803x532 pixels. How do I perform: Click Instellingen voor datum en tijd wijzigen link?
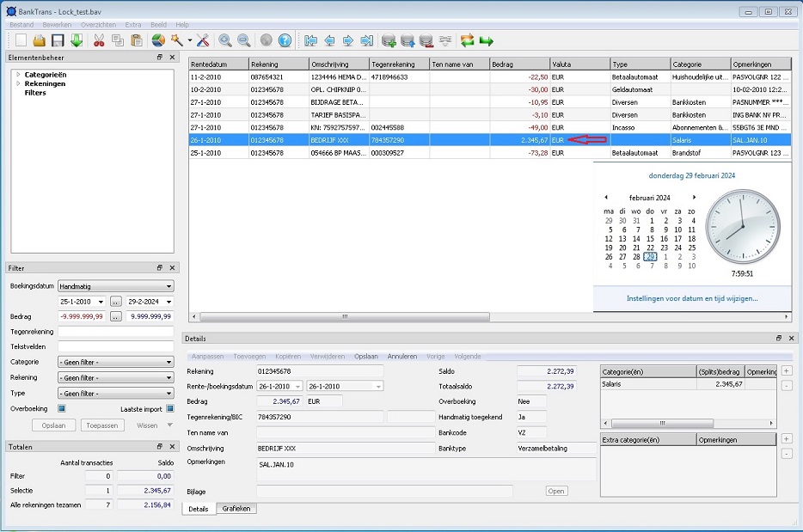pyautogui.click(x=692, y=299)
